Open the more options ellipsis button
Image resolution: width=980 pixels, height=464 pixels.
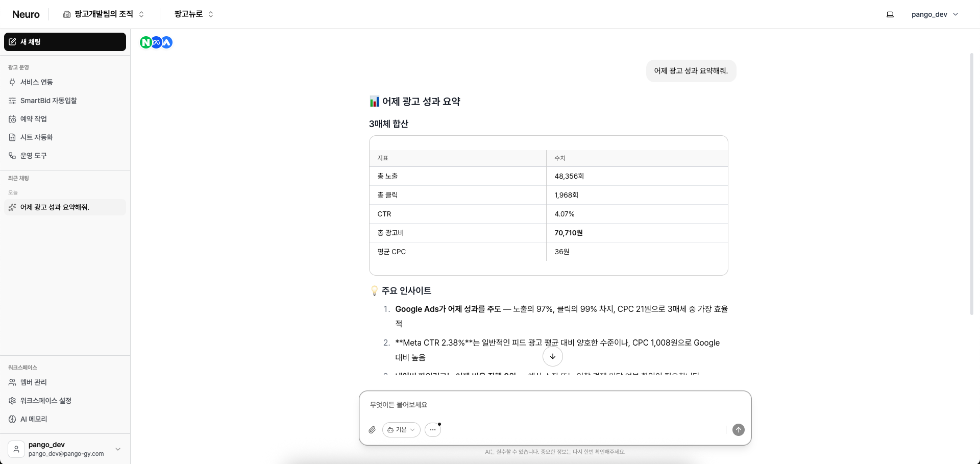coord(433,430)
